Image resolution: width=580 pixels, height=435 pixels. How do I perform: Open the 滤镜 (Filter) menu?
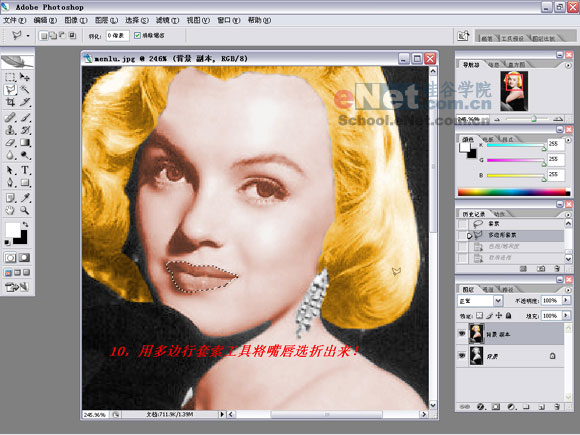pos(167,20)
